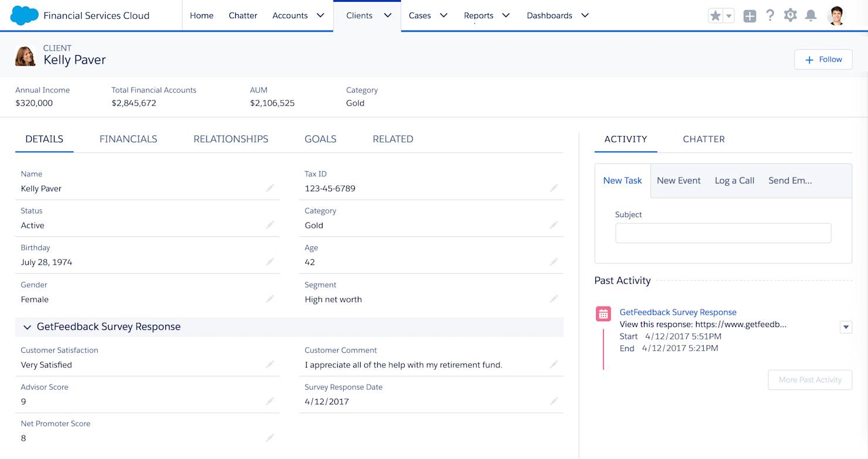Switch to the Financials tab
This screenshot has height=459, width=868.
pyautogui.click(x=128, y=139)
